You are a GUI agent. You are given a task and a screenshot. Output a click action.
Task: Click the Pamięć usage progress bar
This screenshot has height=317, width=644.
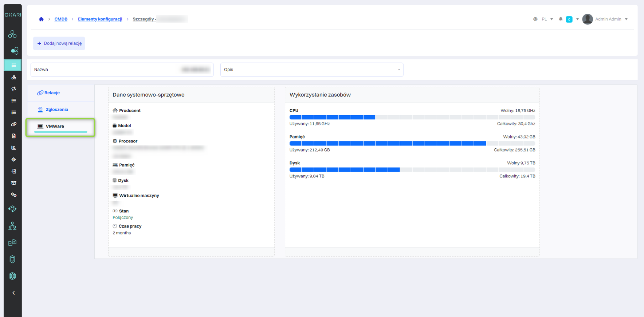tap(412, 144)
